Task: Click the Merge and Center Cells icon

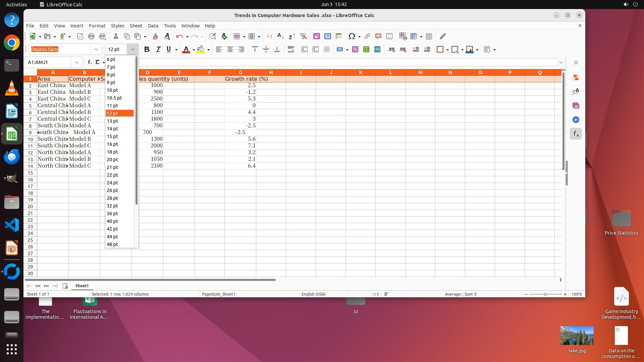Action: [x=304, y=50]
